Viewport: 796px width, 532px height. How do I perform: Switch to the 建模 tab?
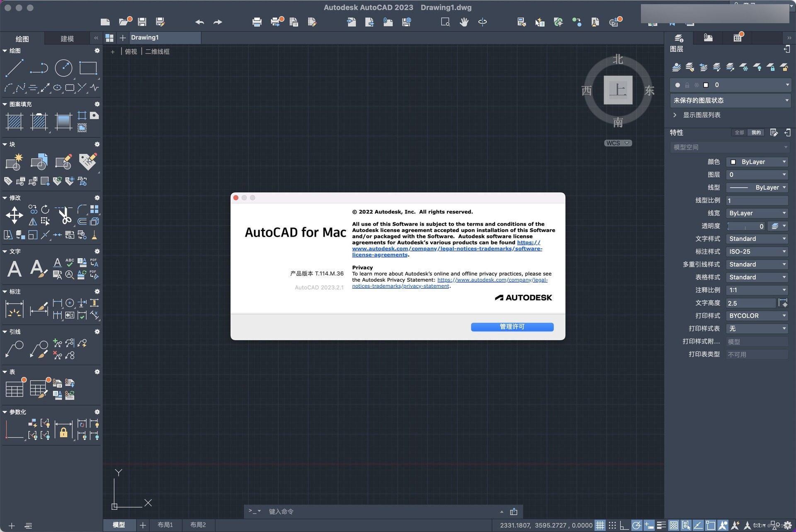(x=67, y=39)
